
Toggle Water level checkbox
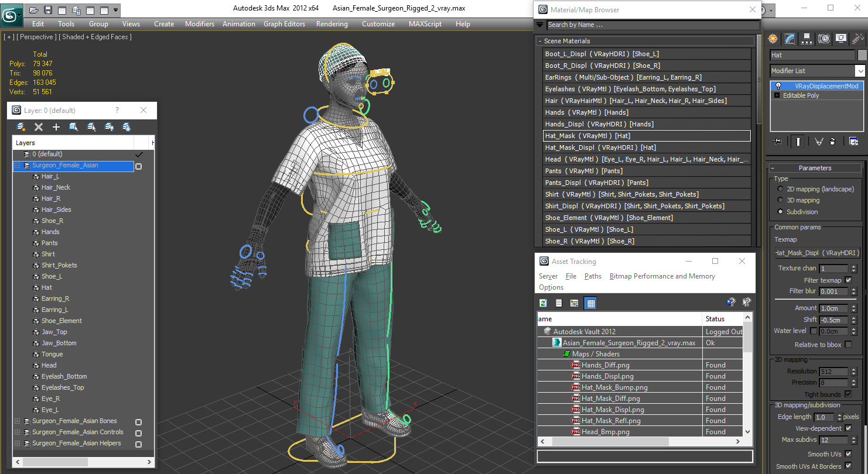coord(813,331)
